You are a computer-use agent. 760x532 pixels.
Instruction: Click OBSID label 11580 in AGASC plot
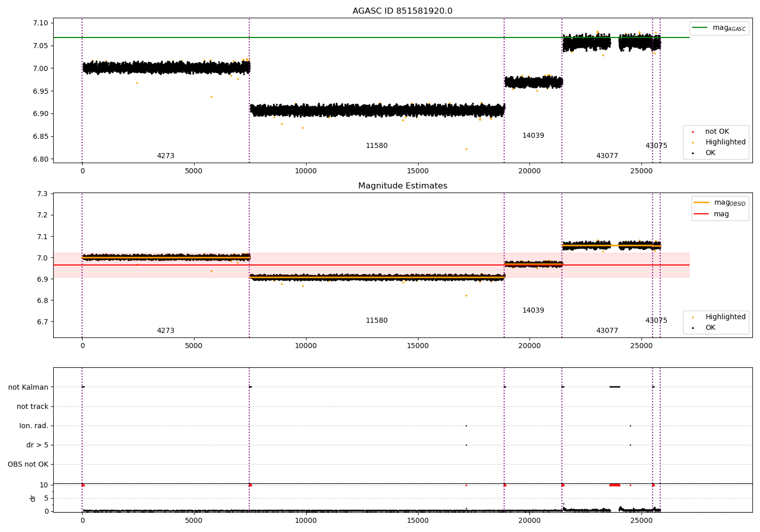pyautogui.click(x=376, y=146)
